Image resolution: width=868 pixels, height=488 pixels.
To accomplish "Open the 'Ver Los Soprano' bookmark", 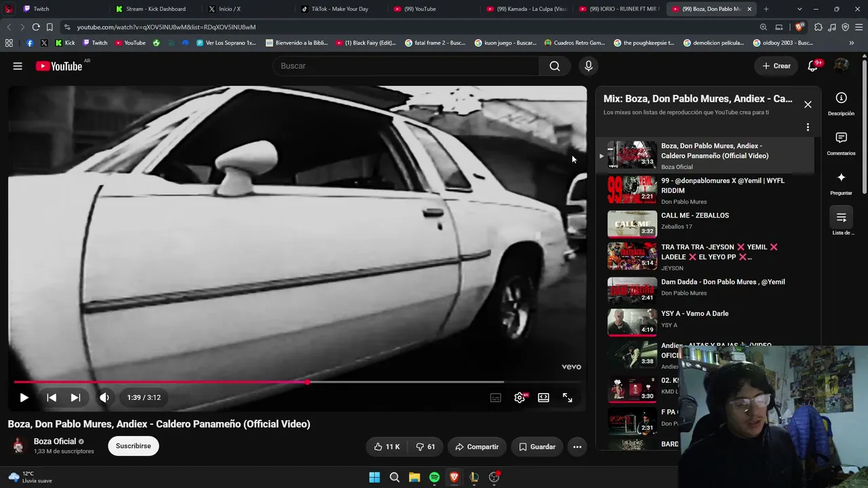I will coord(226,43).
